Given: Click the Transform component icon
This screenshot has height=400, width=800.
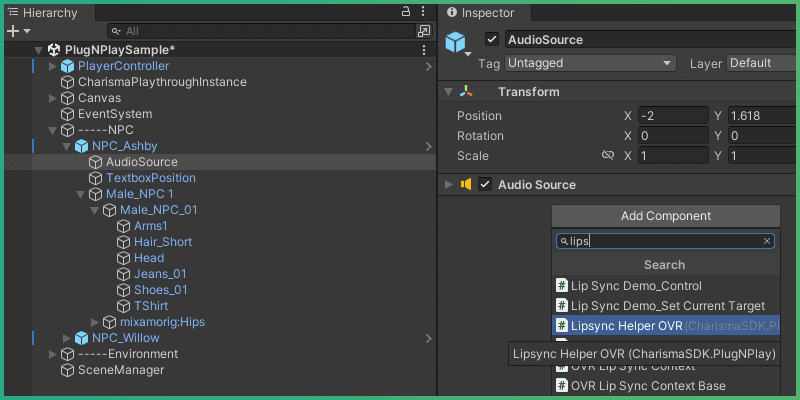Looking at the screenshot, I should (x=467, y=92).
